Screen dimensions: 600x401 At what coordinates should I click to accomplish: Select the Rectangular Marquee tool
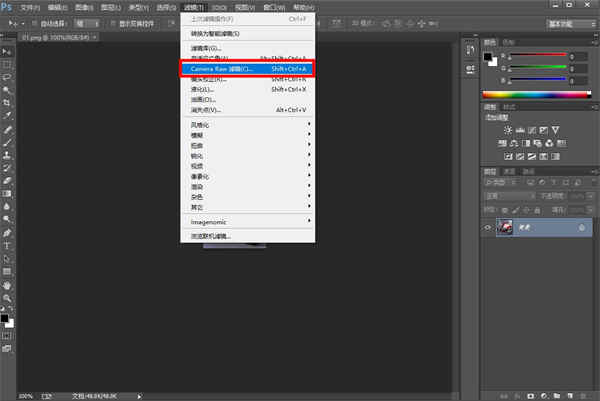8,62
